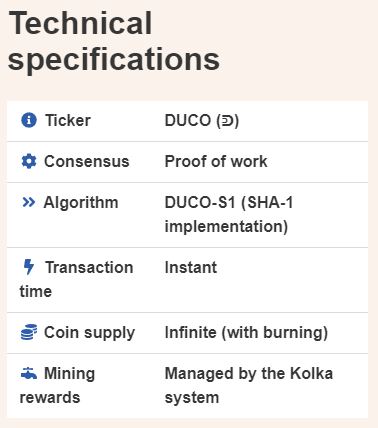Click the DUCO ticker symbol value
This screenshot has height=428, width=378.
click(202, 120)
